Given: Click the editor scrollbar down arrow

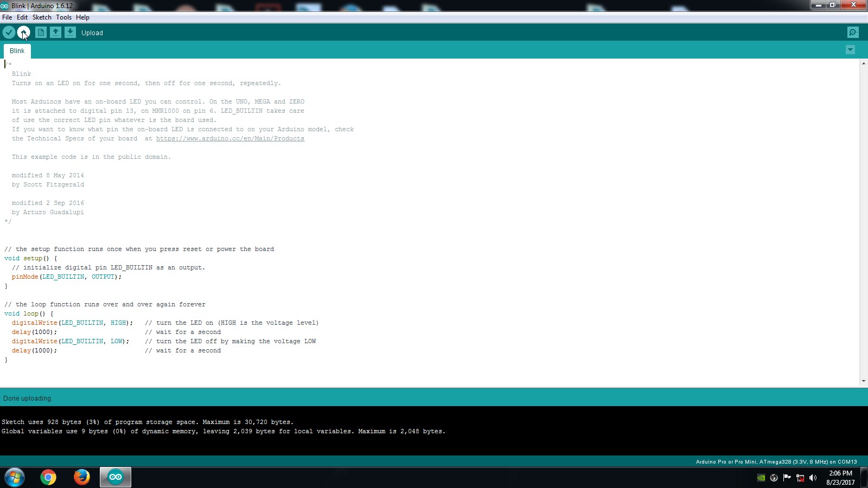Looking at the screenshot, I should point(863,381).
